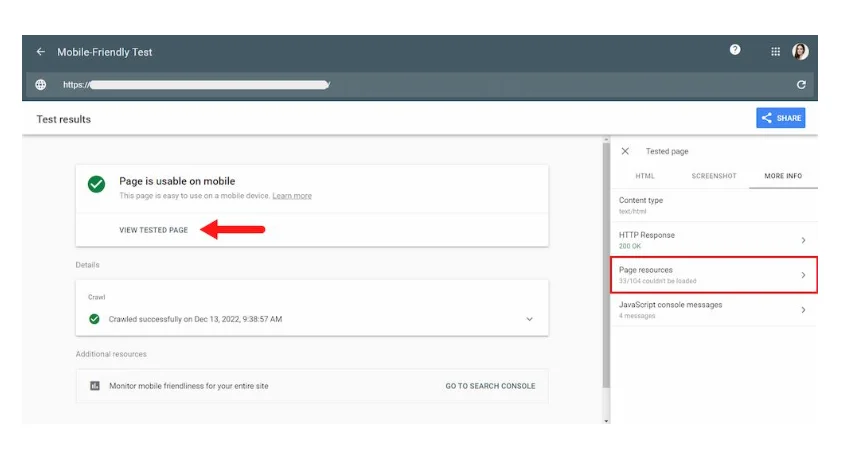This screenshot has width=863, height=460.
Task: Click the back arrow beside Mobile-Friendly Test
Action: (x=41, y=52)
